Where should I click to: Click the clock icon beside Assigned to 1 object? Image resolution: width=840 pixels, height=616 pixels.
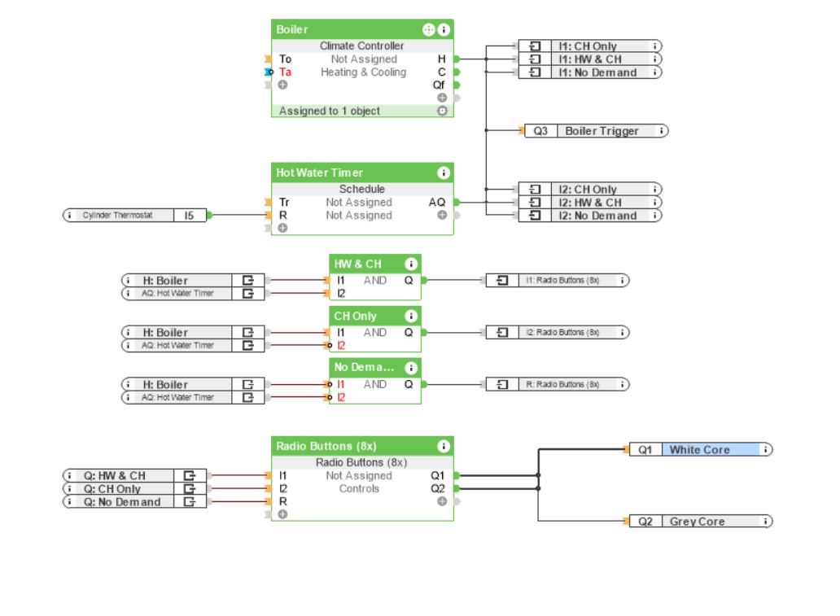(x=443, y=111)
